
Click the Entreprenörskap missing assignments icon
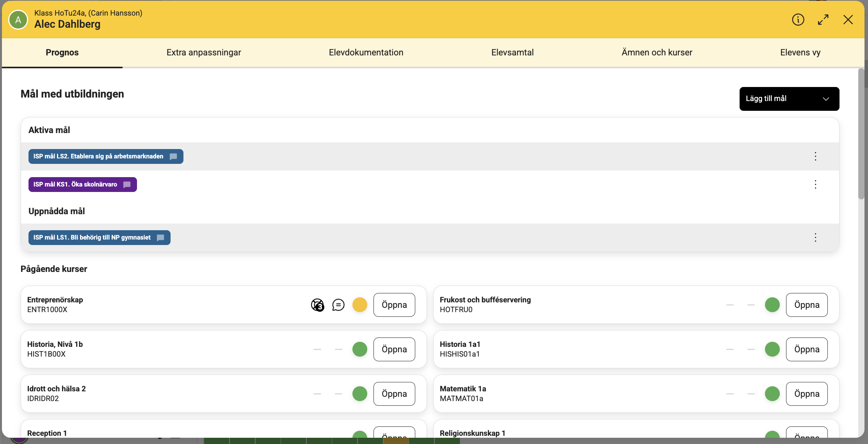click(317, 305)
